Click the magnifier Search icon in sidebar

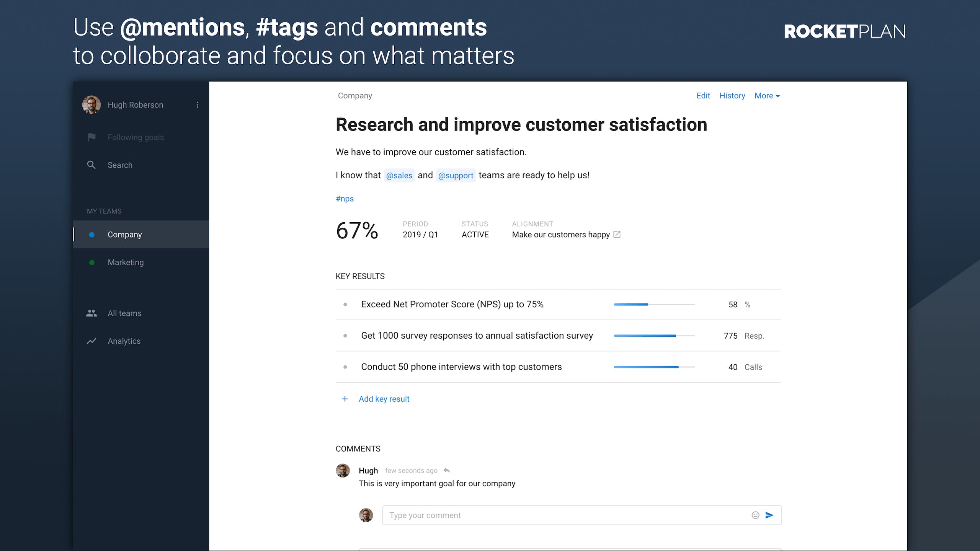[91, 165]
